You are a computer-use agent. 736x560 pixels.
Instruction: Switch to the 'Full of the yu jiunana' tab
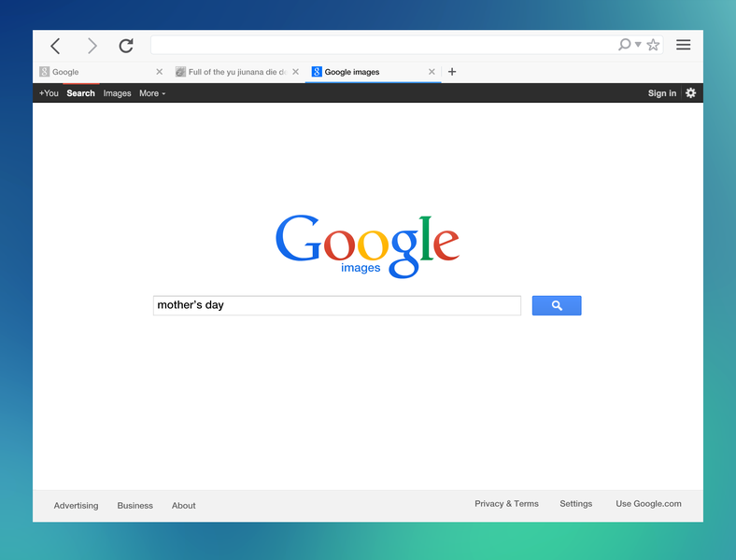pyautogui.click(x=237, y=72)
